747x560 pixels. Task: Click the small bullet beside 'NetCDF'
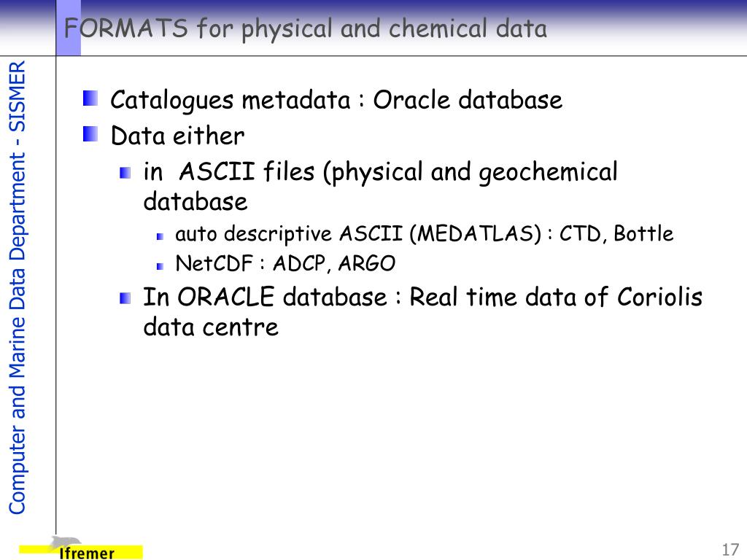[160, 266]
